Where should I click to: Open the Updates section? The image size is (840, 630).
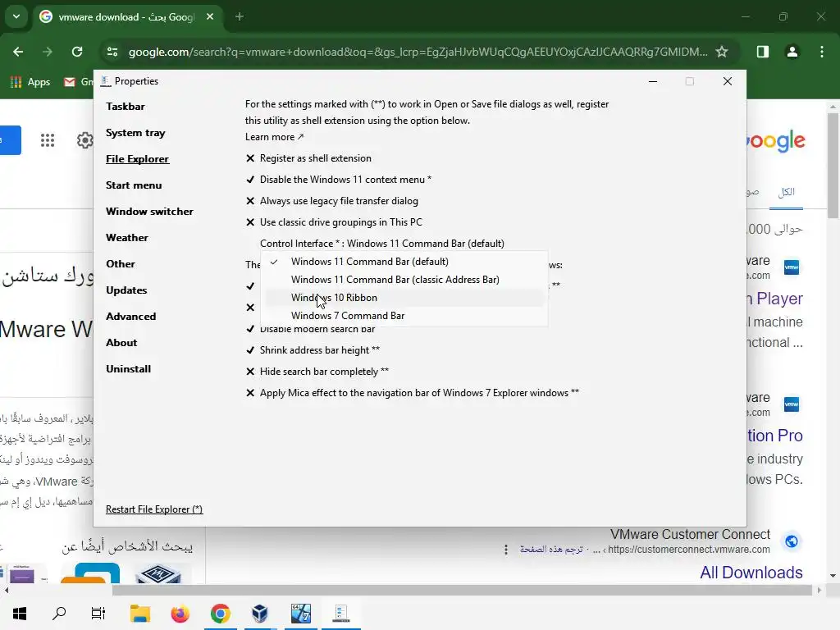coord(126,290)
